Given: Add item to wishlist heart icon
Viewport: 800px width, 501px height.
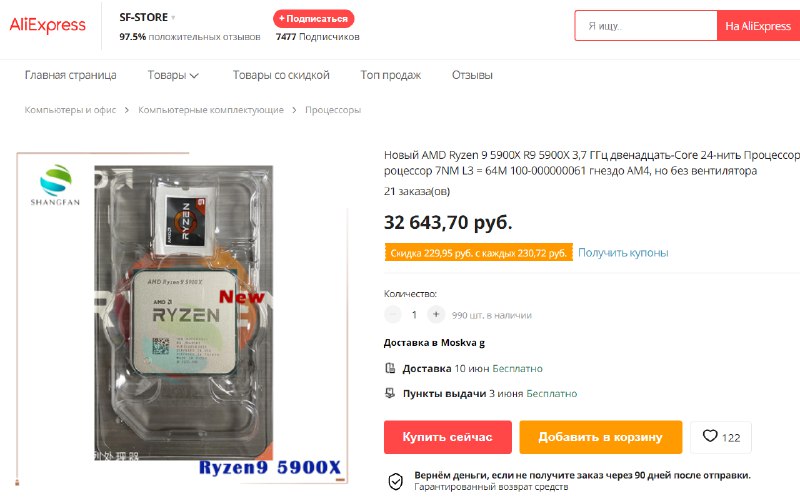Looking at the screenshot, I should (x=710, y=436).
